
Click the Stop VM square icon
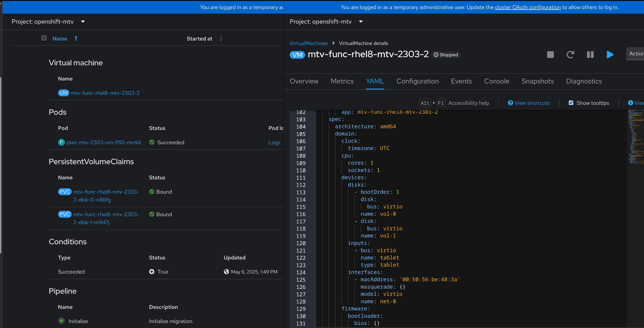[550, 55]
